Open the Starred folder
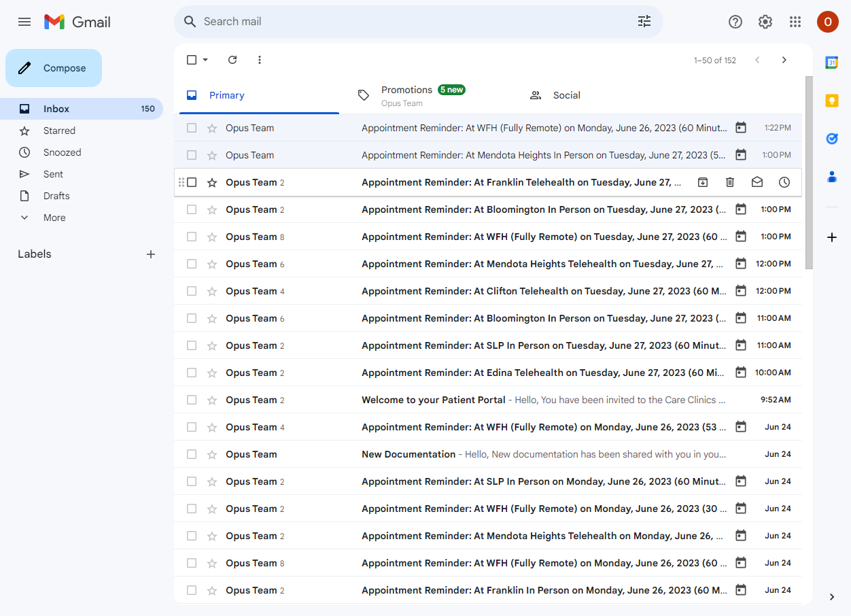 82,131
